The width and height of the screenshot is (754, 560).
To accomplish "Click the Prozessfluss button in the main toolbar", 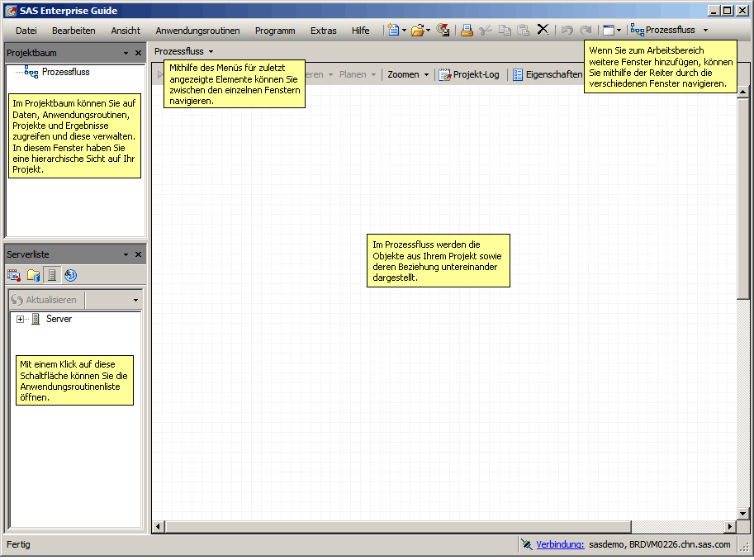I will 663,30.
